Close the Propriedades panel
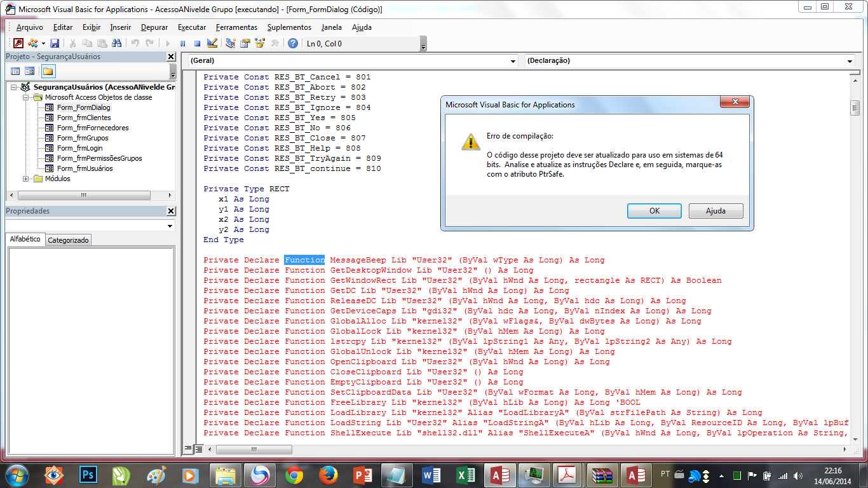 click(x=171, y=211)
